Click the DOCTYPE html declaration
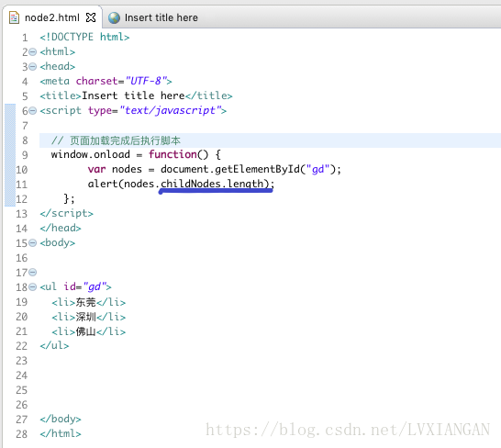Viewport: 501px width, 448px height. pos(84,37)
